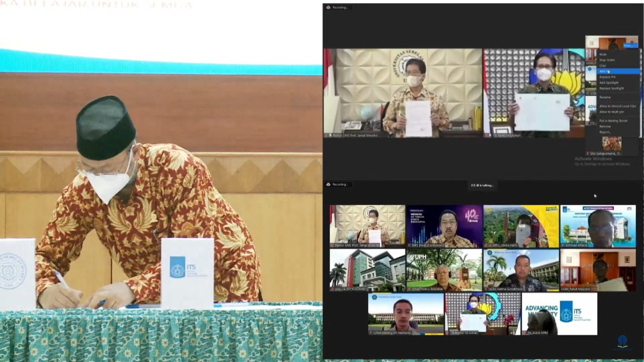Enable Allow to Record Local Files

(x=617, y=106)
